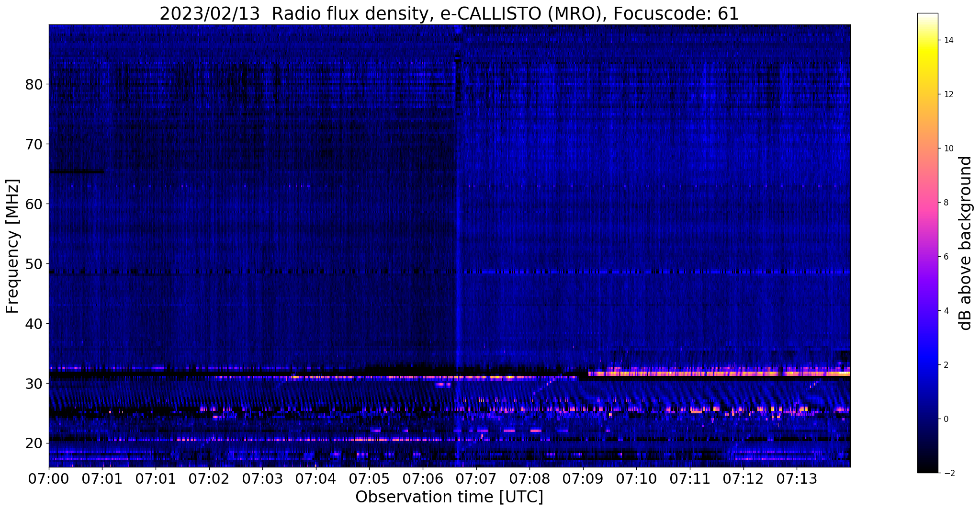Screen dimensions: 980x511
Task: Click the colorbar at the 6 dB level
Action: point(927,257)
